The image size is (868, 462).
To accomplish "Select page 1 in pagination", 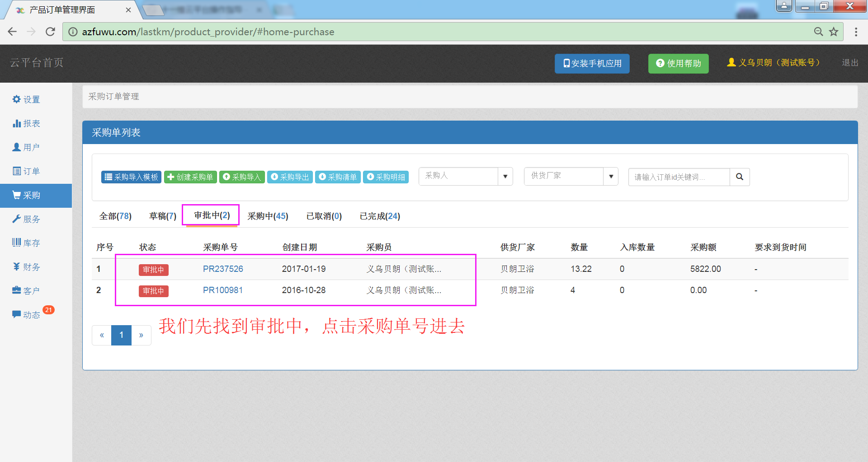I will [x=121, y=335].
